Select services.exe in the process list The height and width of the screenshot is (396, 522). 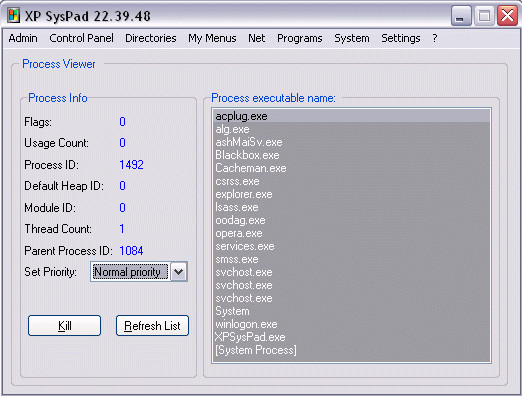click(351, 246)
